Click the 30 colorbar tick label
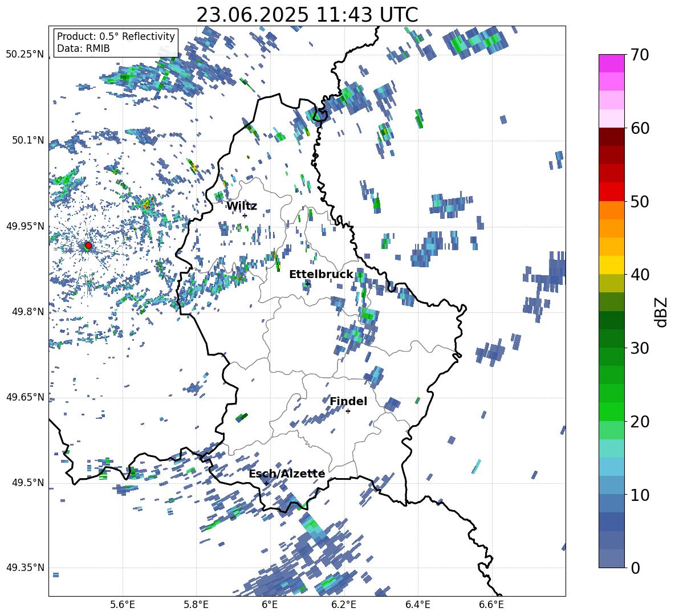675x616 pixels. tap(639, 348)
